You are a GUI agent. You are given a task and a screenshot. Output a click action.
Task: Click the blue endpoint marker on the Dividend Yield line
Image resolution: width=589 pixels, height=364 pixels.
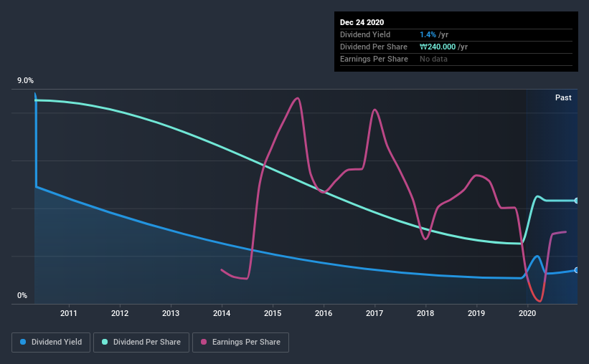(576, 270)
